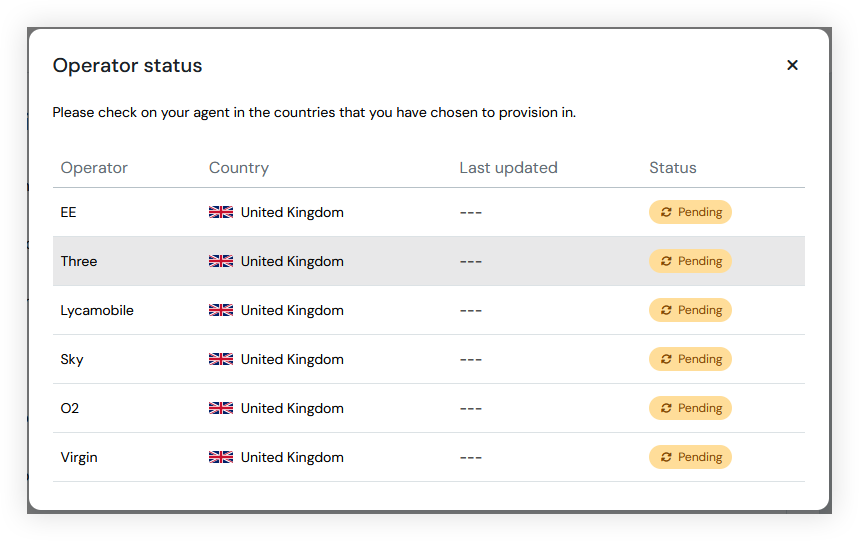Click the UK flag in the Virgin row
This screenshot has width=859, height=541.
click(221, 457)
